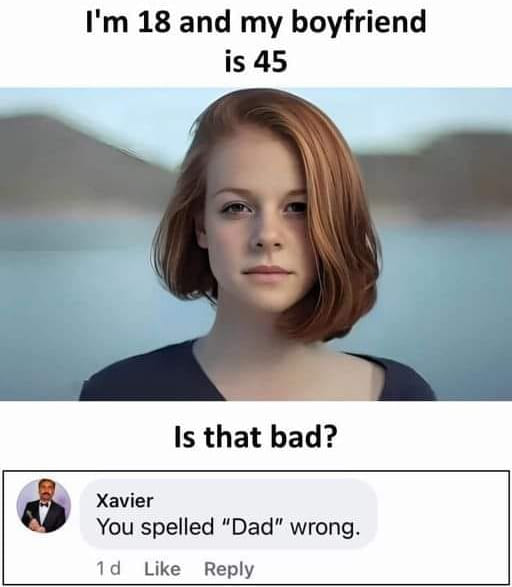The height and width of the screenshot is (587, 512).
Task: Click the headline "I'm 18 and my boyfriend"
Action: tap(256, 22)
